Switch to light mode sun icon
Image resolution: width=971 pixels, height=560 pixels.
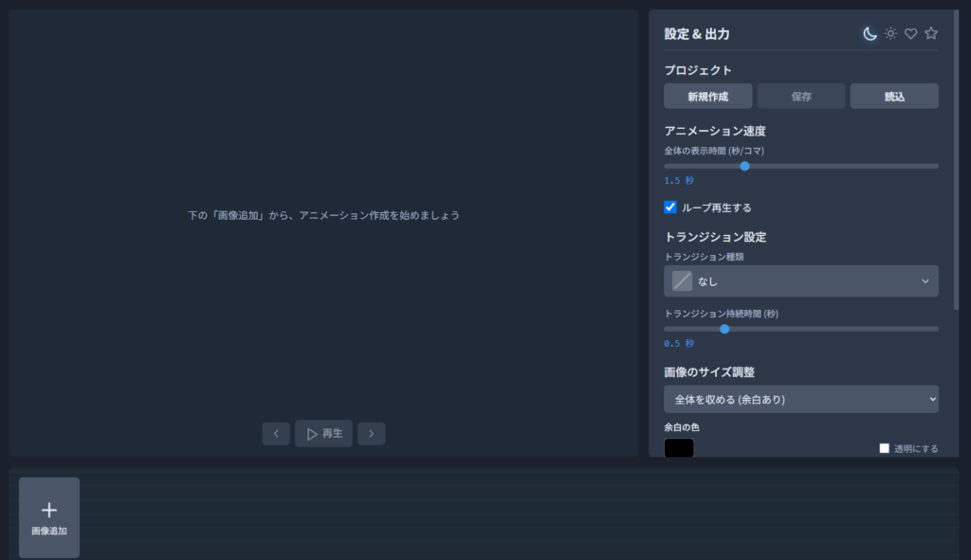[x=890, y=33]
